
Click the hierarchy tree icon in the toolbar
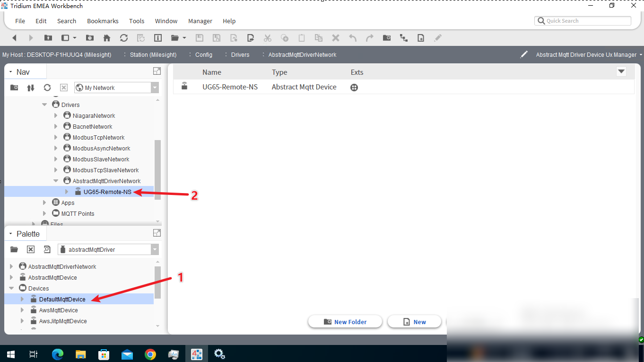404,38
